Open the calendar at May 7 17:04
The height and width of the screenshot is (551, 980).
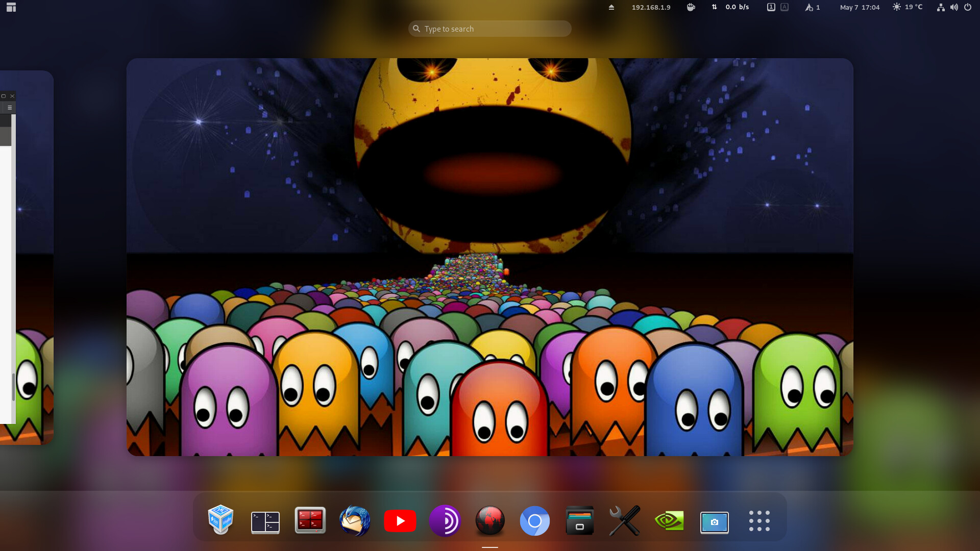click(860, 7)
